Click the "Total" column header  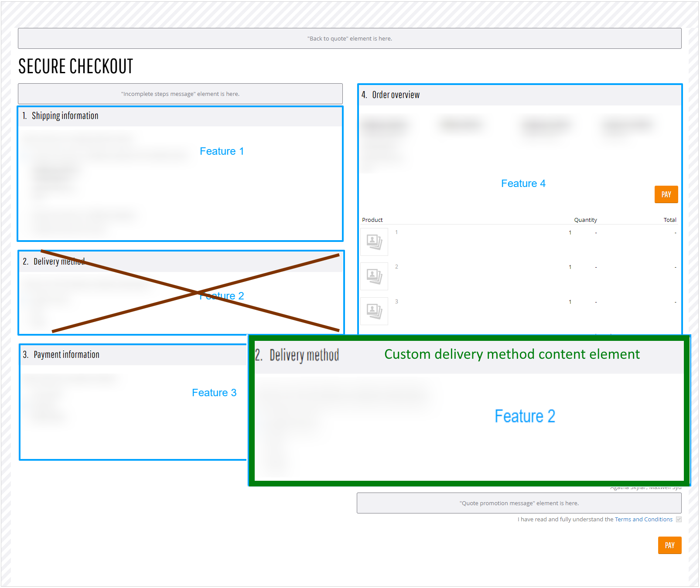click(x=670, y=220)
